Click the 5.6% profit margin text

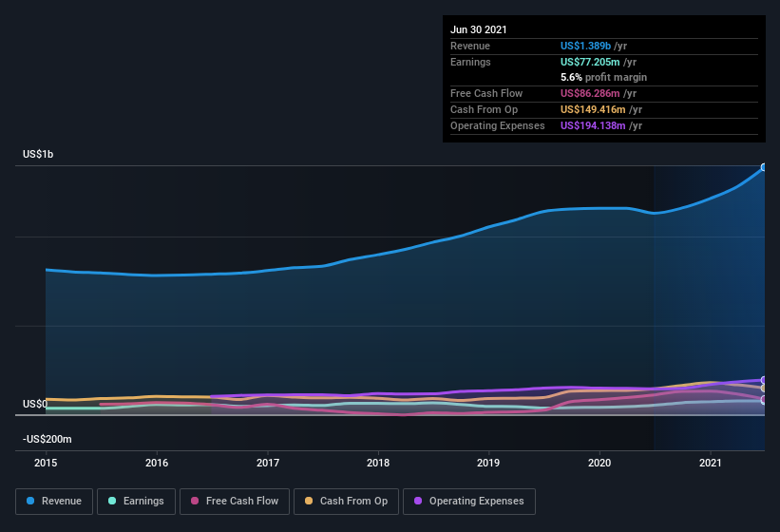coord(604,77)
